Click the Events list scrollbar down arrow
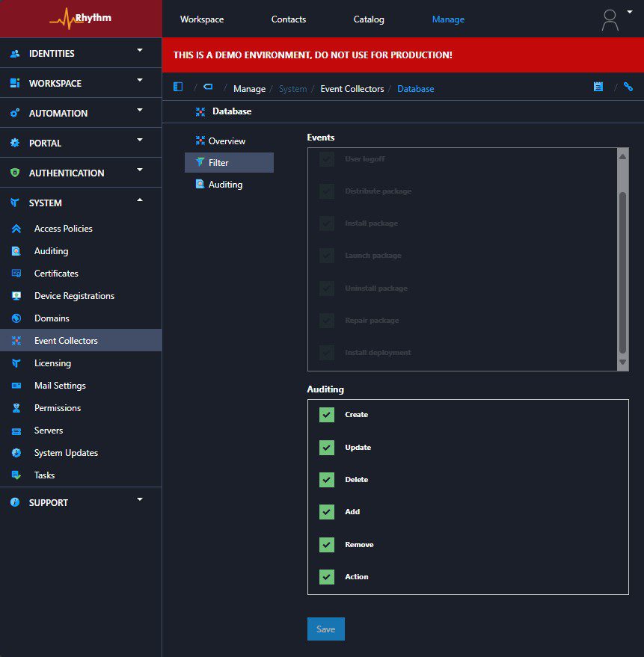 point(622,363)
